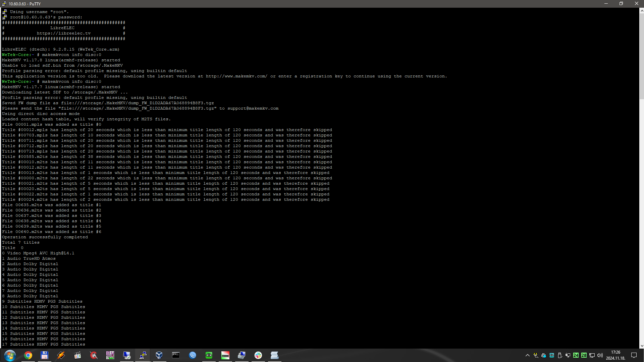Click the '10.60.0.63 - PuTTY' window title
Viewport: 644px width, 362px height.
pyautogui.click(x=24, y=4)
